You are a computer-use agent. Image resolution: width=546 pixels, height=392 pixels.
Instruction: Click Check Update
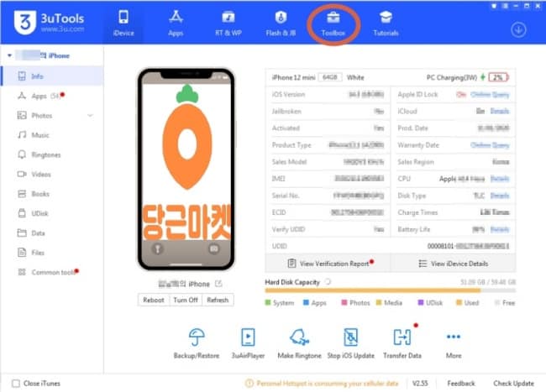tap(513, 384)
